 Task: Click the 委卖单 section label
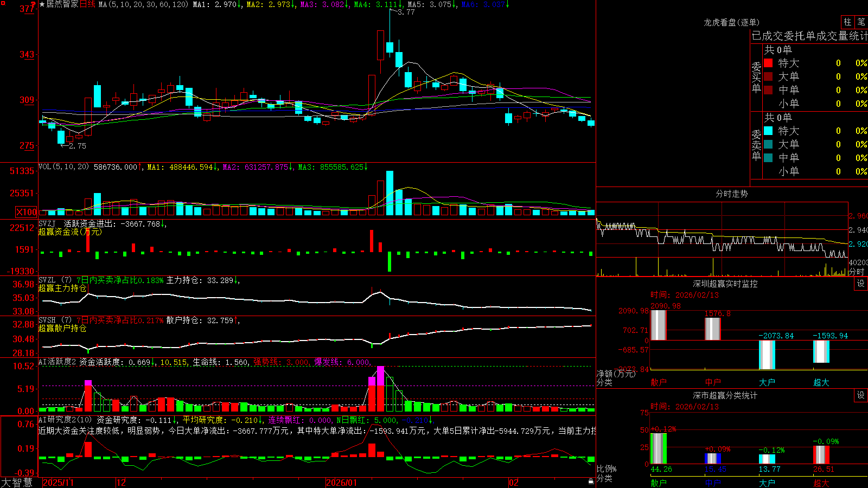pos(756,145)
